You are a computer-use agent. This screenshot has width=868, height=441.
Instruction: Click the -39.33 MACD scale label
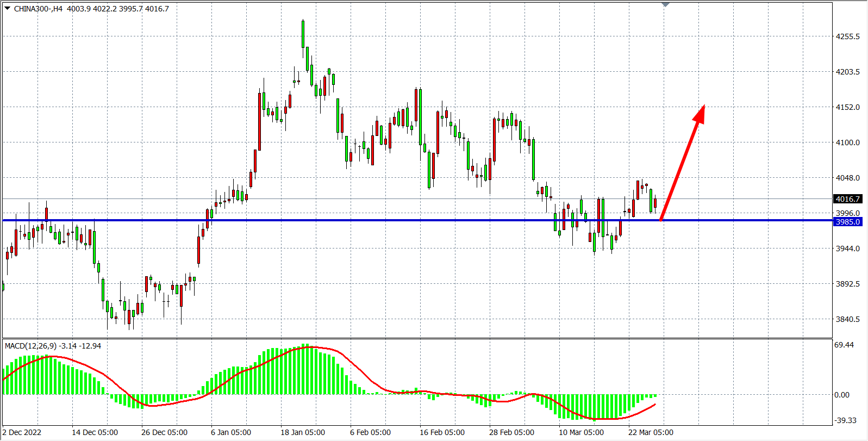pos(845,420)
